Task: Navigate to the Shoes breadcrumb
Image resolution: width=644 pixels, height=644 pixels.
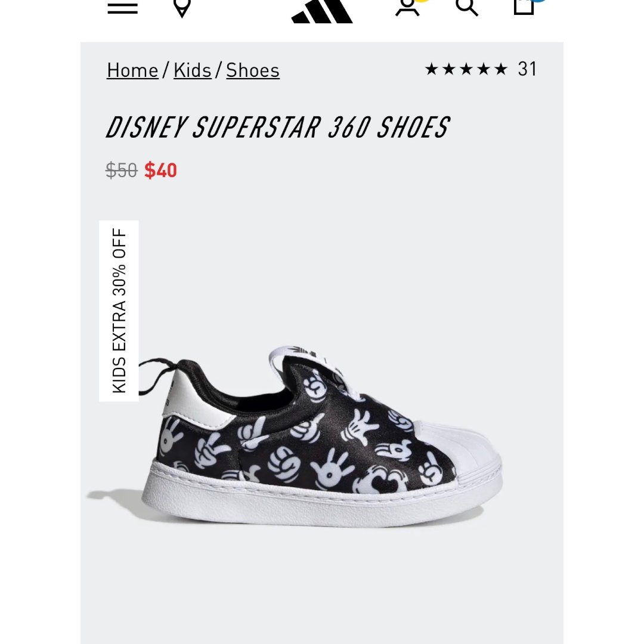Action: [253, 70]
